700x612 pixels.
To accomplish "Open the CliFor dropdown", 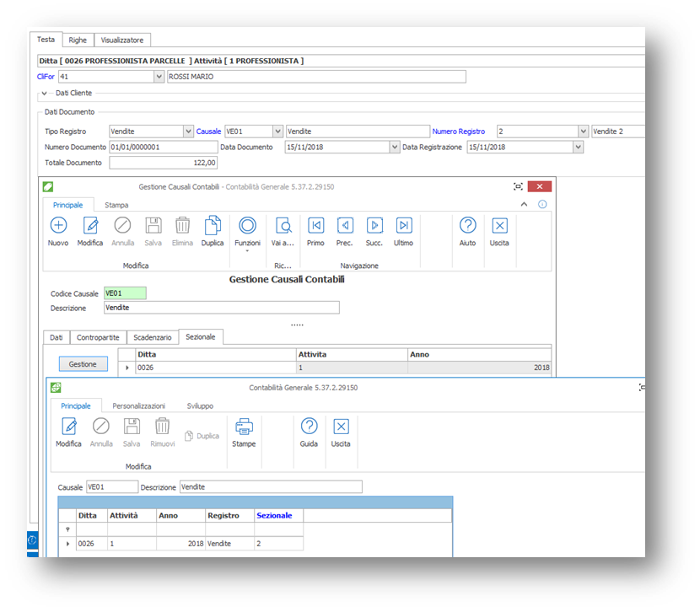I will [159, 77].
